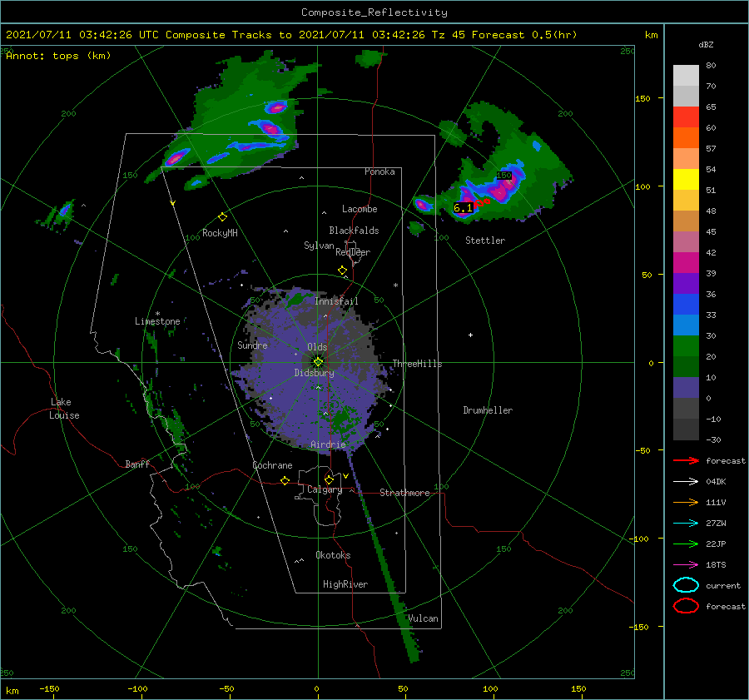Click the cyan current storm ellipse symbol
Image resolution: width=749 pixels, height=700 pixels.
(686, 585)
